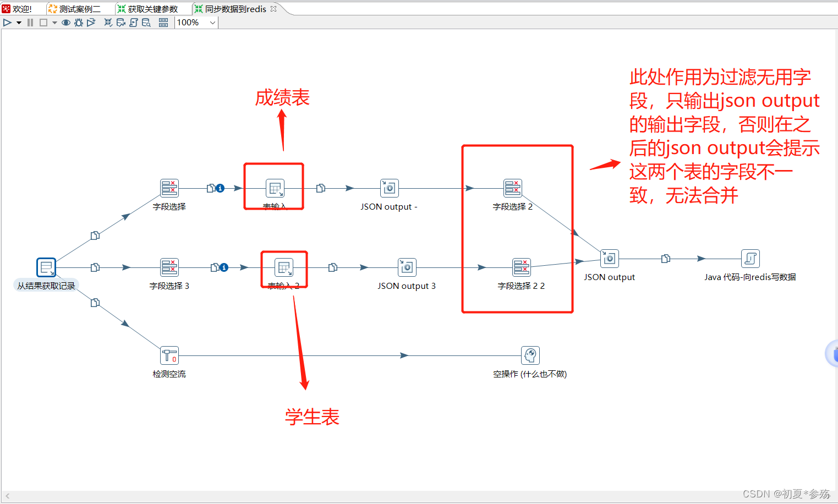
Task: Explore the database from the toolbar icon
Action: tap(146, 23)
